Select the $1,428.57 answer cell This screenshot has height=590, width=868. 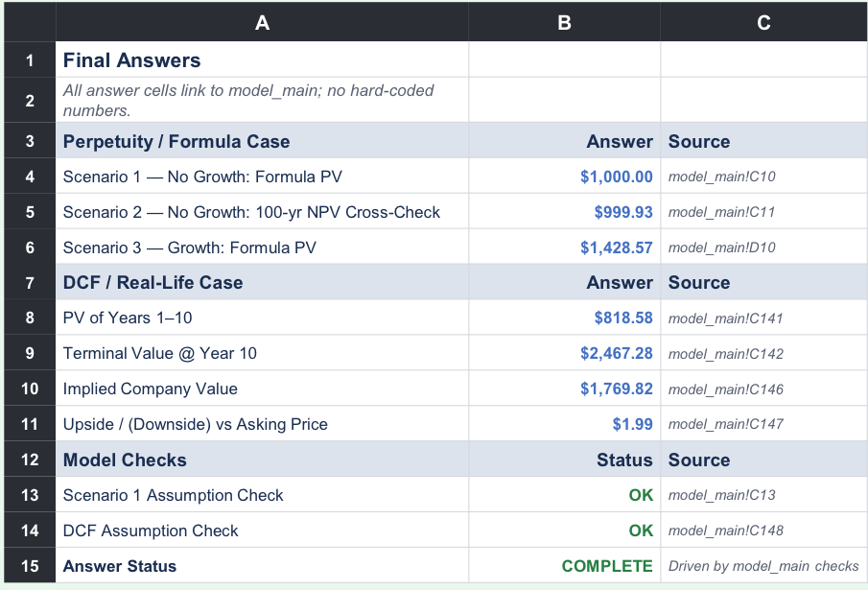point(564,248)
